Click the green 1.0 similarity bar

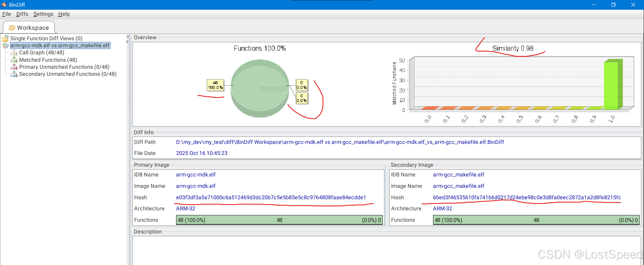click(613, 85)
